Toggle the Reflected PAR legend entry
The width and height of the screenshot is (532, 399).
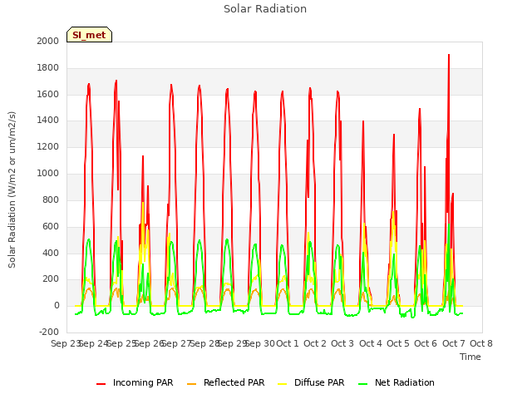[x=225, y=382]
